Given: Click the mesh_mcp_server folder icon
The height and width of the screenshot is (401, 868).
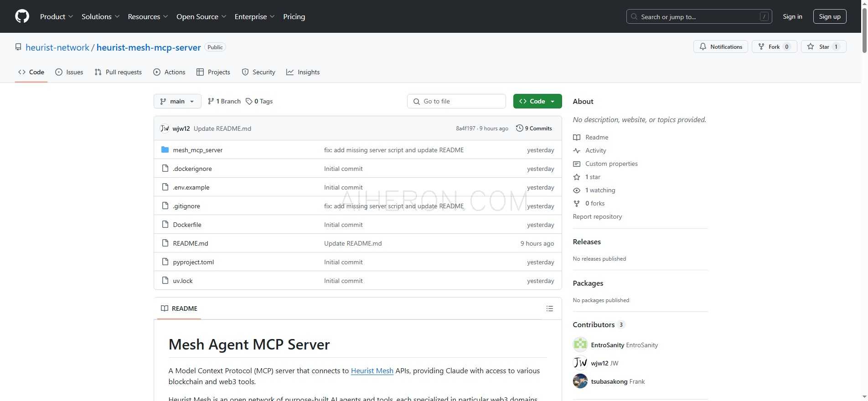Looking at the screenshot, I should pyautogui.click(x=165, y=150).
